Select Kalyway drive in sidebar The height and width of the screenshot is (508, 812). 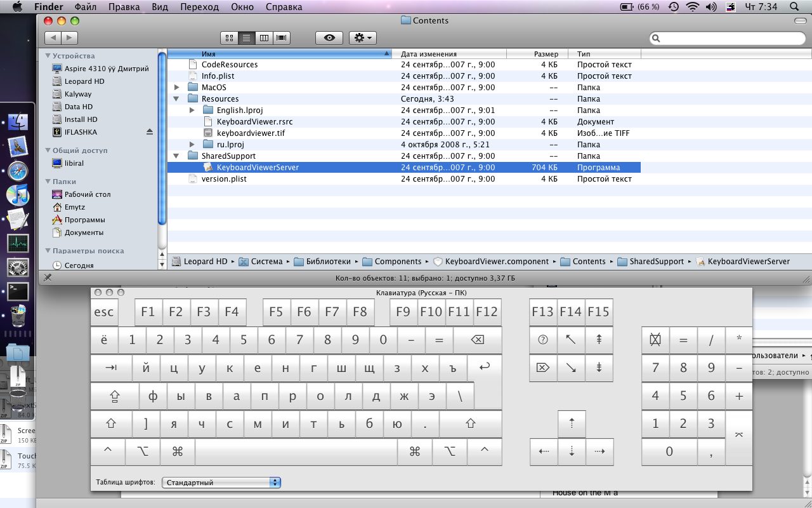[x=78, y=94]
